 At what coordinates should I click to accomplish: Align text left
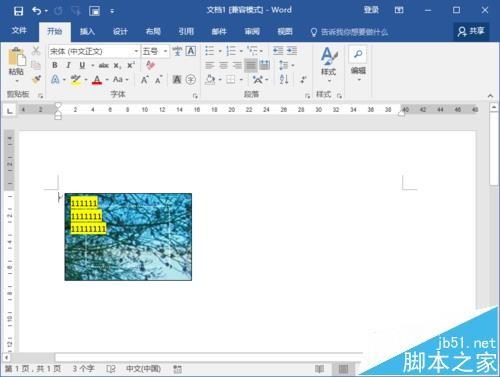(210, 65)
